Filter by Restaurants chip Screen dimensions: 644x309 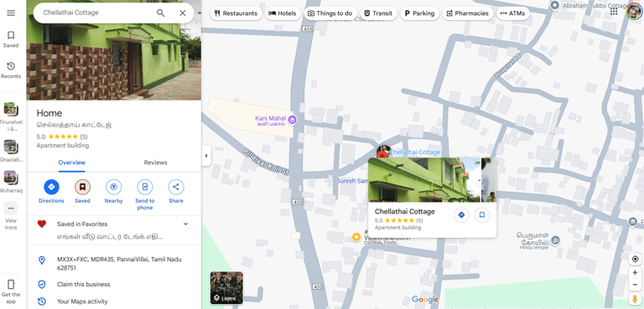click(x=236, y=13)
